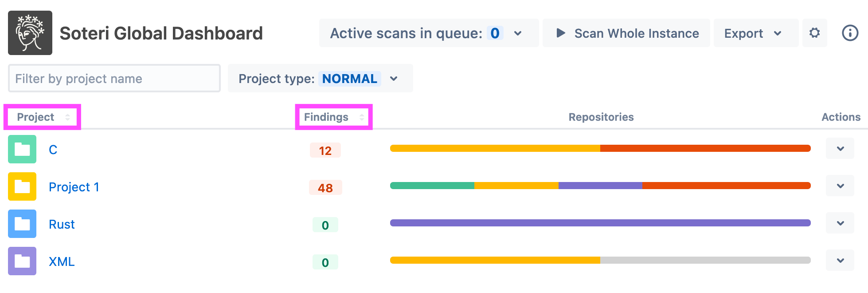Click the info circle icon
The image size is (868, 293).
tap(850, 33)
